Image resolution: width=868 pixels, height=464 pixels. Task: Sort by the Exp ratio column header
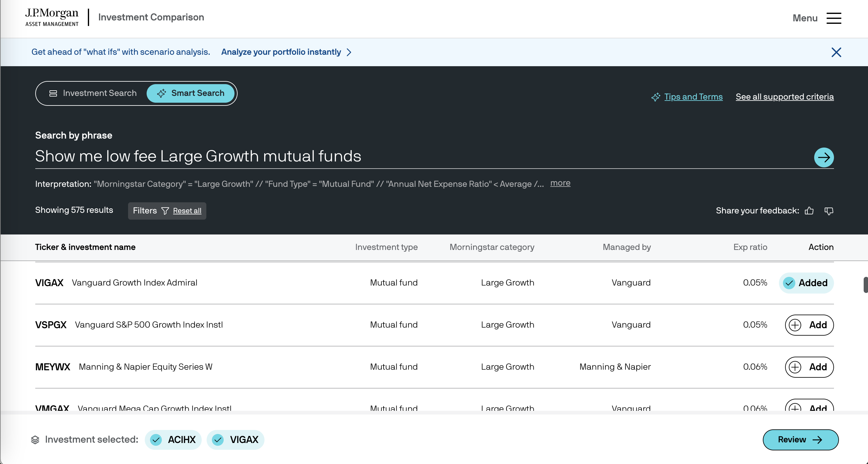point(750,247)
